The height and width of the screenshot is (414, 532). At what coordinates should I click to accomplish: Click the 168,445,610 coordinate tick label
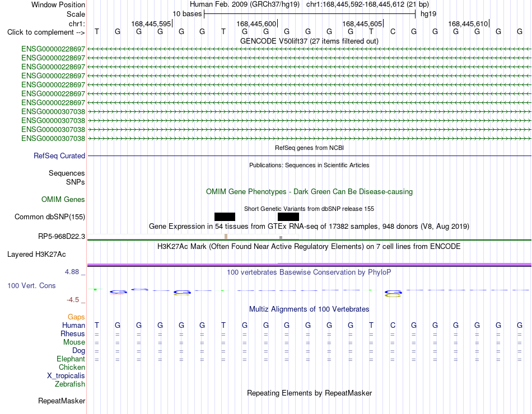tap(468, 23)
